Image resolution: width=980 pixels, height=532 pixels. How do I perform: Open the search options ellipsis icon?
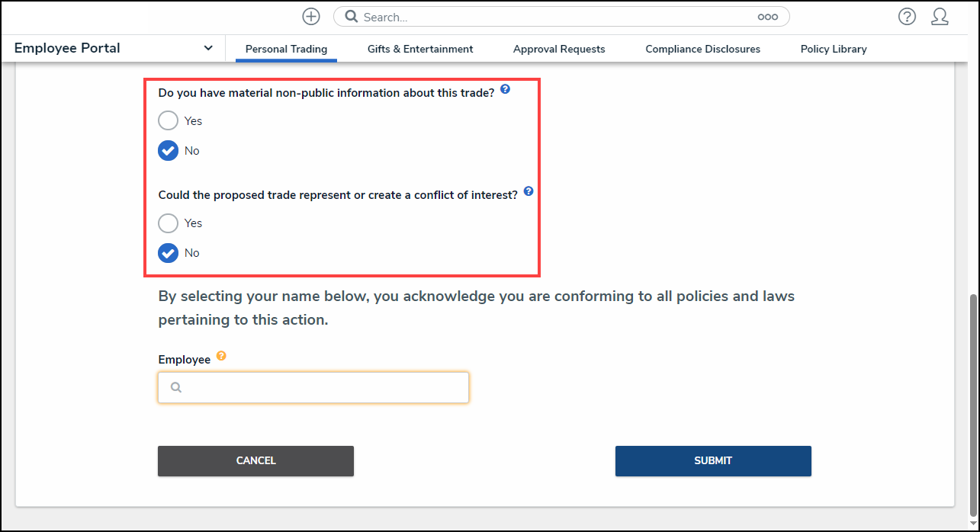click(767, 16)
